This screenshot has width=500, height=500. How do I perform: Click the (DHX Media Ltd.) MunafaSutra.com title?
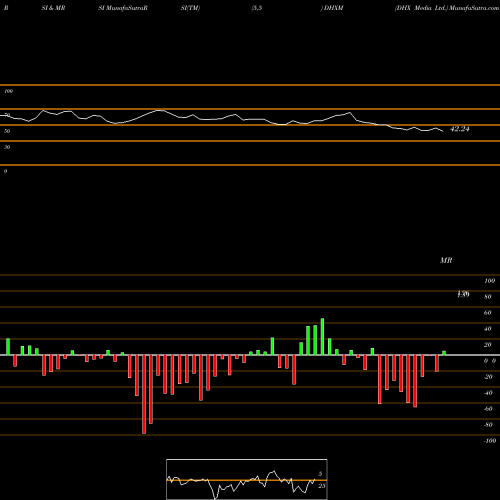(x=447, y=8)
